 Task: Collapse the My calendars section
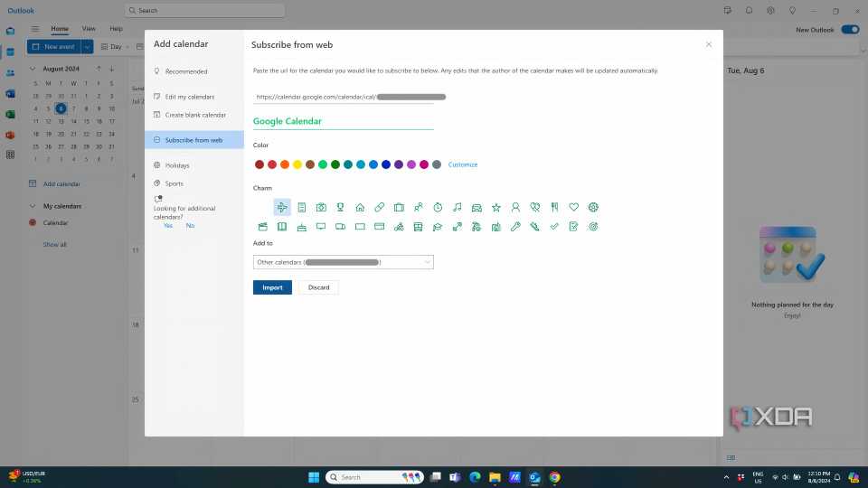33,206
